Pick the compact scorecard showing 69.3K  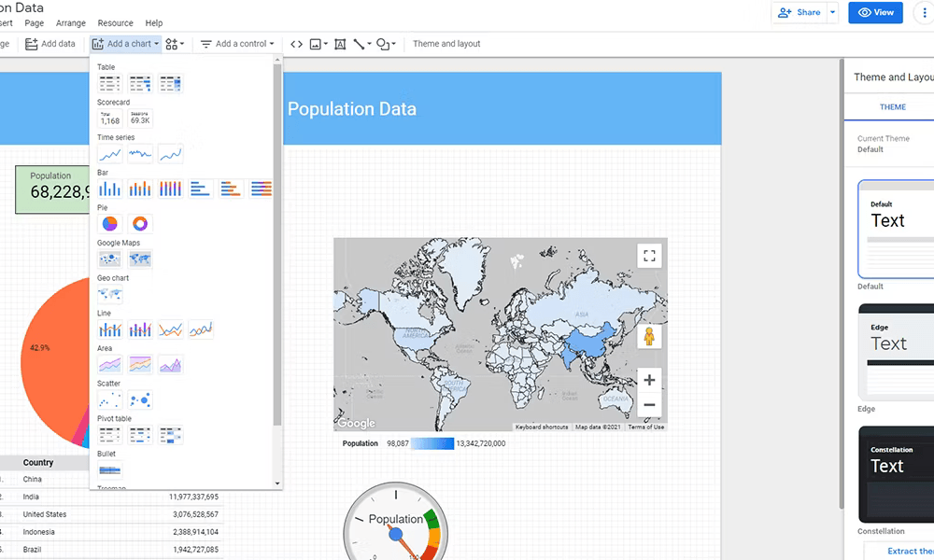(140, 119)
